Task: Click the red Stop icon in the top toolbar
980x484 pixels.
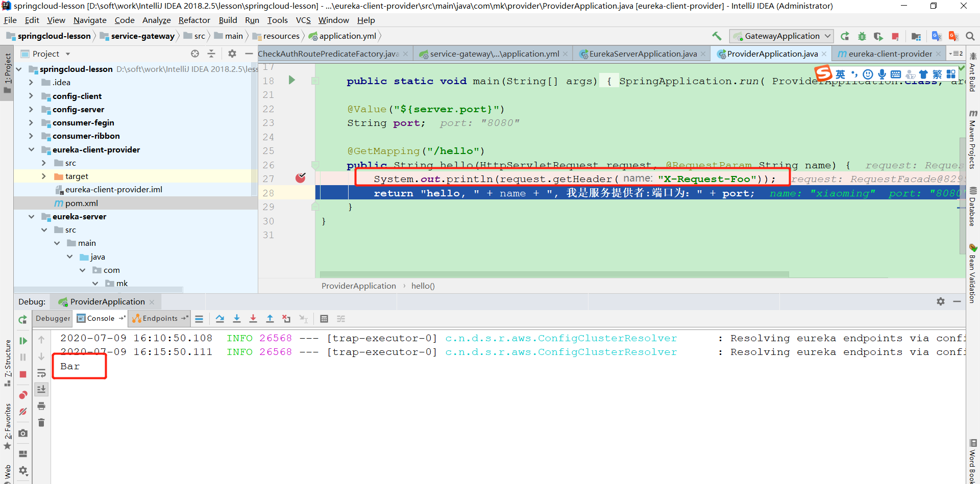Action: tap(895, 36)
